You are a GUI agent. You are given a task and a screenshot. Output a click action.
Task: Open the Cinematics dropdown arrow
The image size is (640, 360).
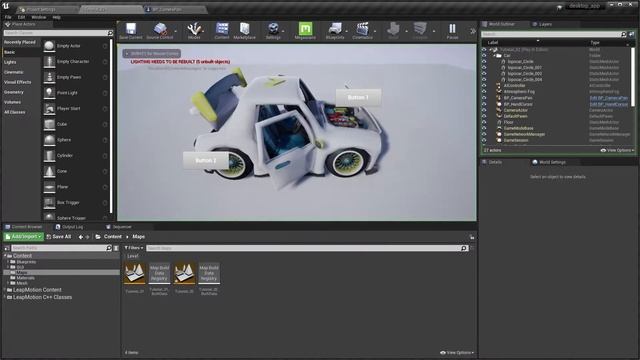[375, 31]
